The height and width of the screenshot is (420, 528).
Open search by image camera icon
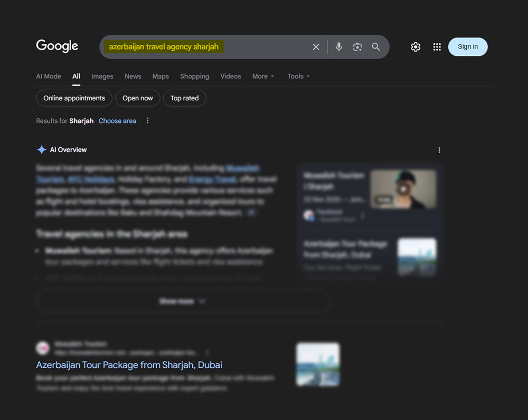click(x=357, y=47)
